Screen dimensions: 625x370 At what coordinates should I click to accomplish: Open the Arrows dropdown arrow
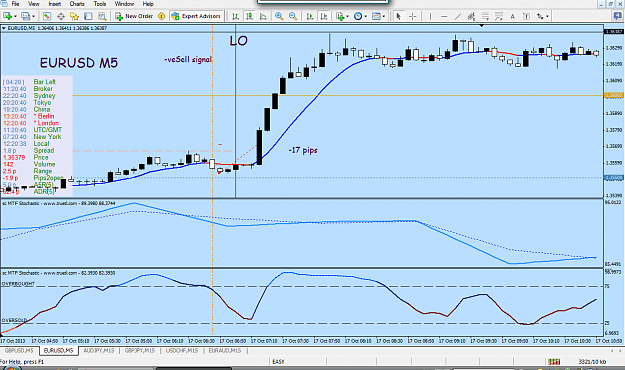[547, 16]
